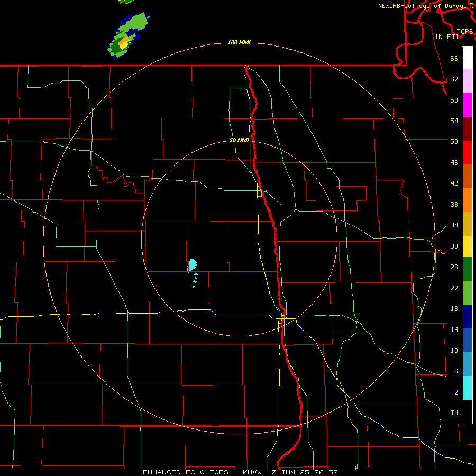This screenshot has width=476, height=476.
Task: Click the legend value 2
Action: pos(456,392)
